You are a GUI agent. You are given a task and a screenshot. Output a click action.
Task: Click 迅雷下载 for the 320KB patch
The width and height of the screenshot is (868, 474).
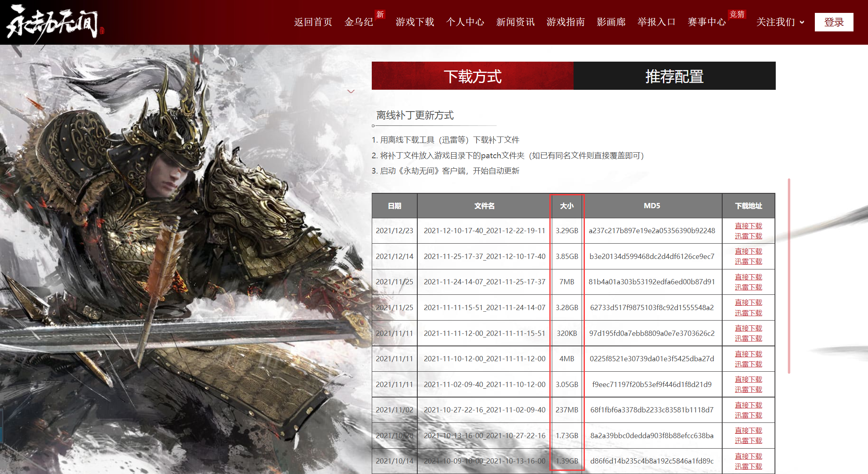tap(748, 338)
